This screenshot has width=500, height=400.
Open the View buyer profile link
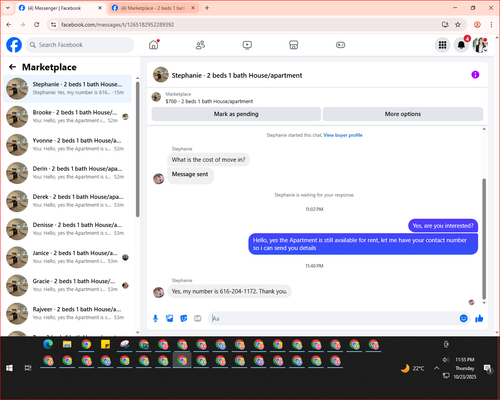pyautogui.click(x=343, y=135)
